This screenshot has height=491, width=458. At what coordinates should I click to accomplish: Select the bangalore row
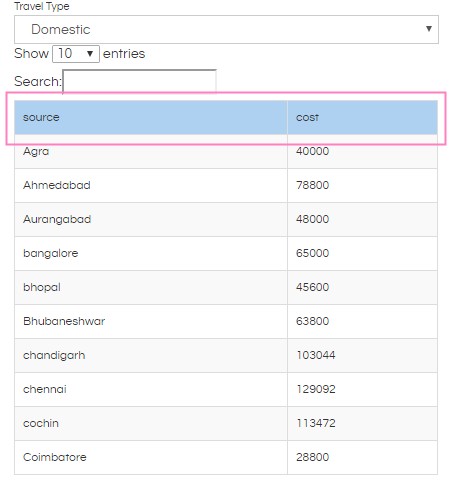(226, 254)
